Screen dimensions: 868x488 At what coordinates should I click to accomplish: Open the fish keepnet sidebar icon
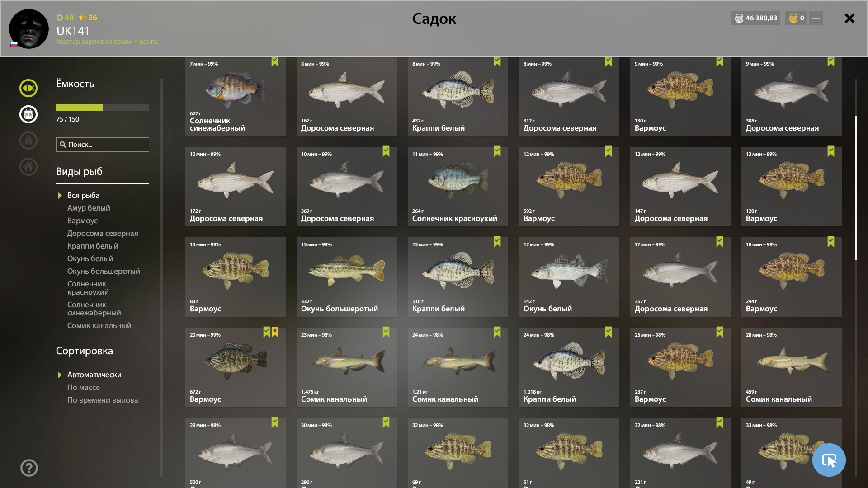28,88
